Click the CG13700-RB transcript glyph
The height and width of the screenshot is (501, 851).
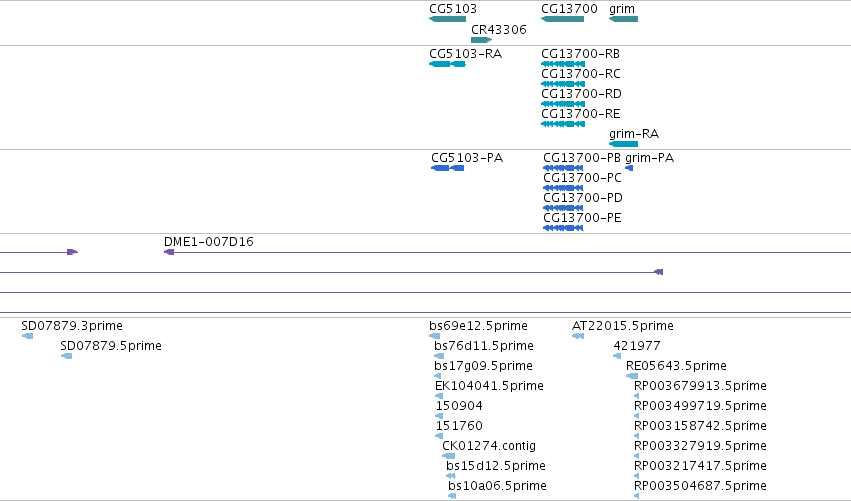pos(563,64)
